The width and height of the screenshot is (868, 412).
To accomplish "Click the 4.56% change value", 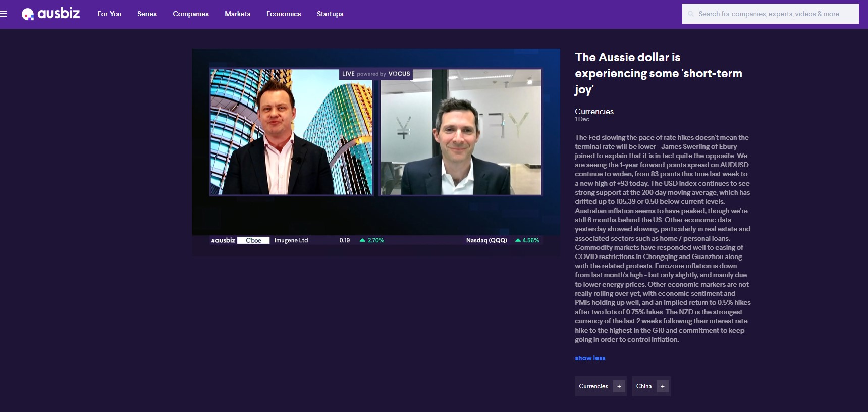I will (531, 240).
